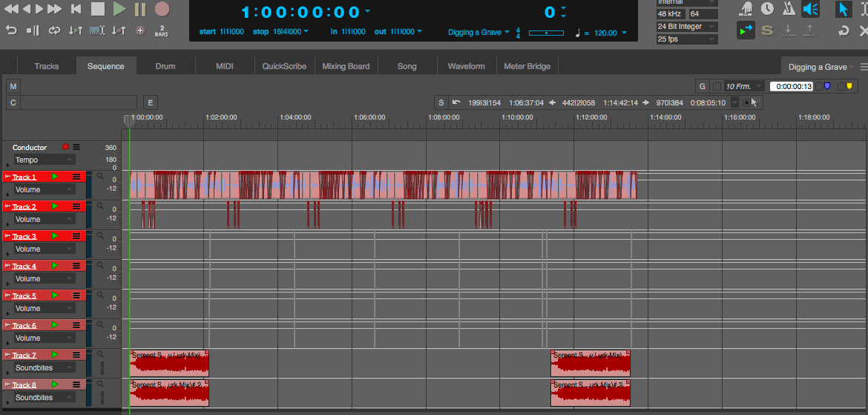Open the punch out time dropdown
The height and width of the screenshot is (415, 868).
pos(419,32)
